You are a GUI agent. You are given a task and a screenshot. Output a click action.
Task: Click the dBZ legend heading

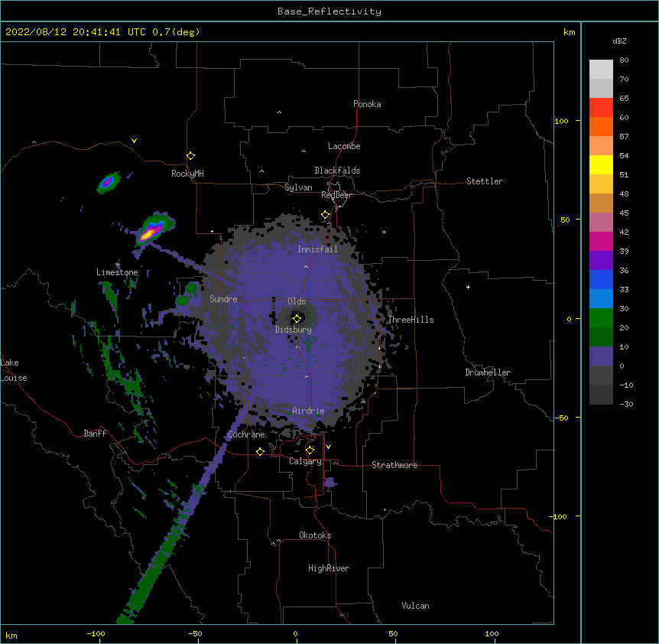(x=619, y=41)
